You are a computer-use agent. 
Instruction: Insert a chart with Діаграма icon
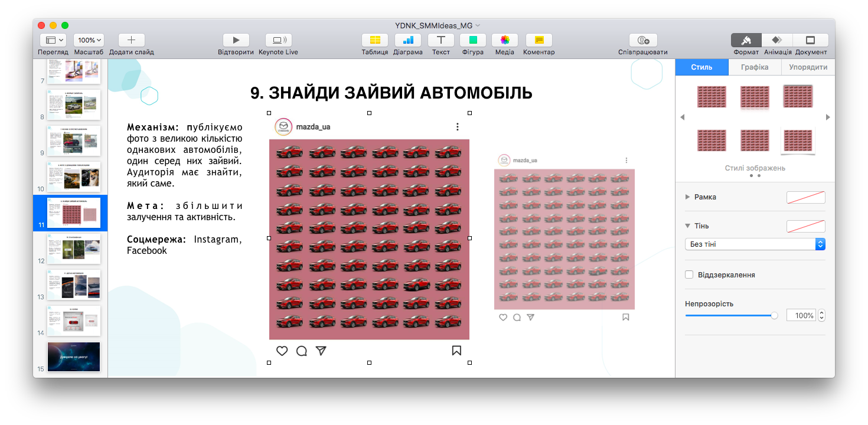(x=408, y=40)
